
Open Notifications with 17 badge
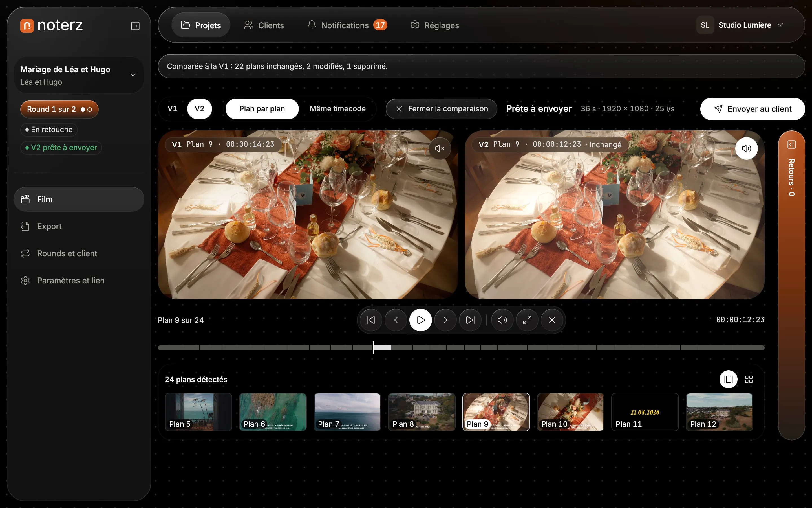pyautogui.click(x=347, y=25)
